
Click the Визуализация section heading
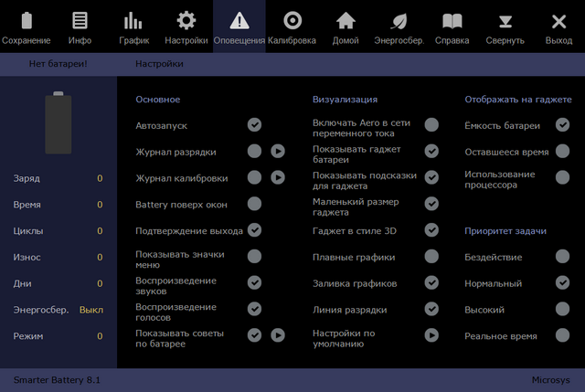pos(346,100)
